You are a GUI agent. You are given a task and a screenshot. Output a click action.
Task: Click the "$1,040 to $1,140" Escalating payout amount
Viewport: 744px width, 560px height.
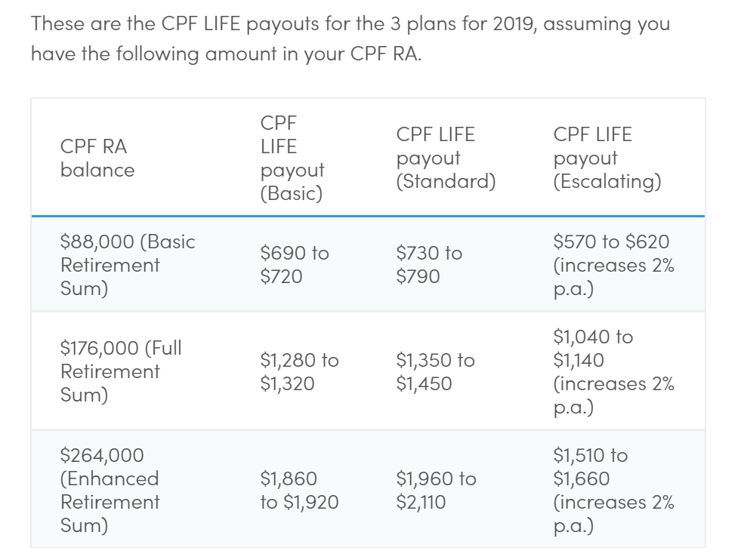click(x=593, y=348)
